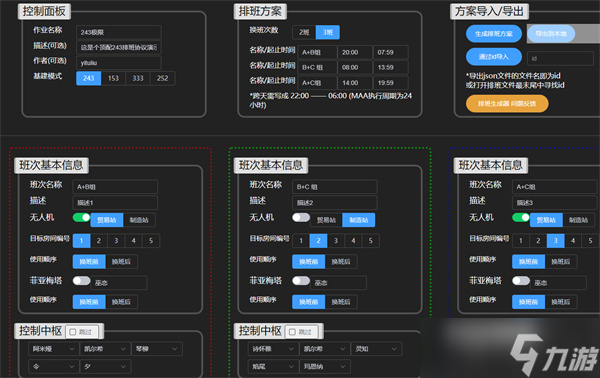Screen dimensions: 600x378
Task: Select 贸易站 in B+C 组 shift
Action: pyautogui.click(x=326, y=220)
